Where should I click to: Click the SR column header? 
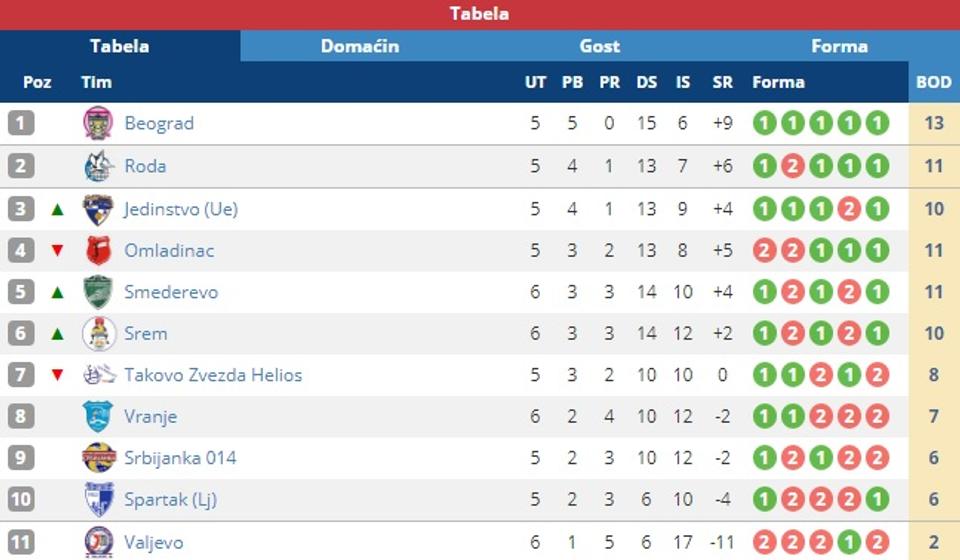[722, 82]
